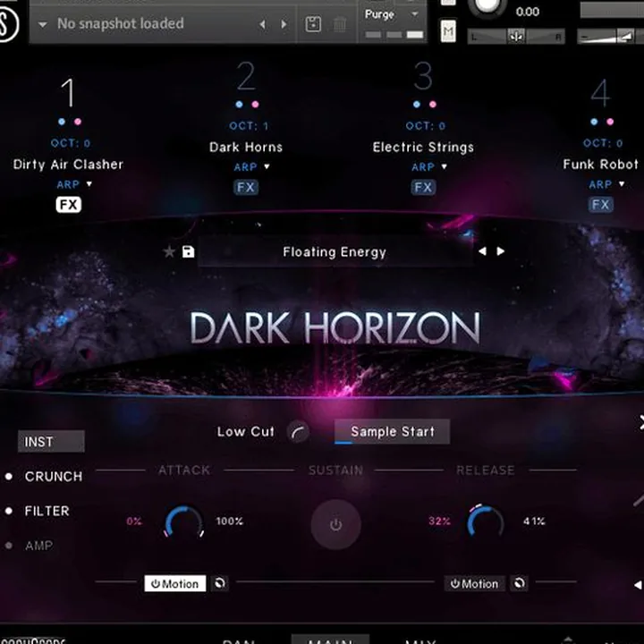Toggle the pink dot of layer 4
The image size is (644, 644).
610,122
